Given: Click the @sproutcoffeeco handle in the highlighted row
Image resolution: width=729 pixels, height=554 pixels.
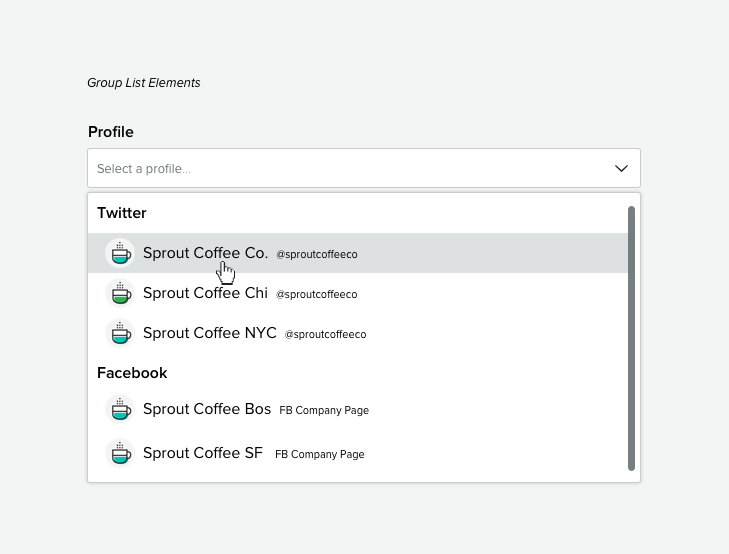Looking at the screenshot, I should tap(317, 255).
